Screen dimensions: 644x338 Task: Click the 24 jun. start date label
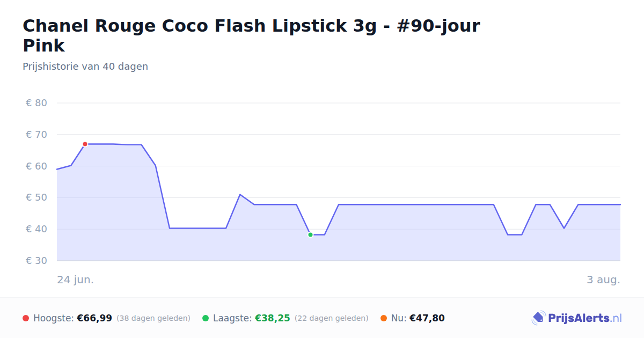pos(76,280)
